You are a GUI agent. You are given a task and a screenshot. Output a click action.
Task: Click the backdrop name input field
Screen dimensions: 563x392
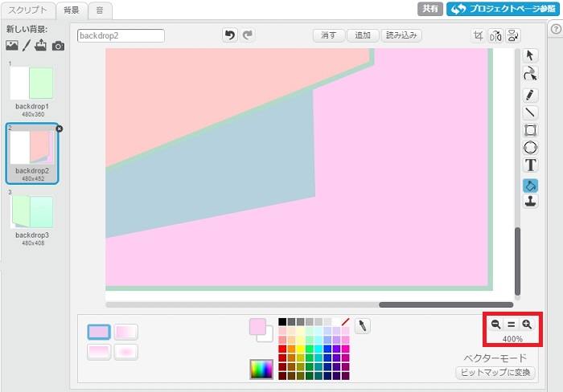point(121,36)
